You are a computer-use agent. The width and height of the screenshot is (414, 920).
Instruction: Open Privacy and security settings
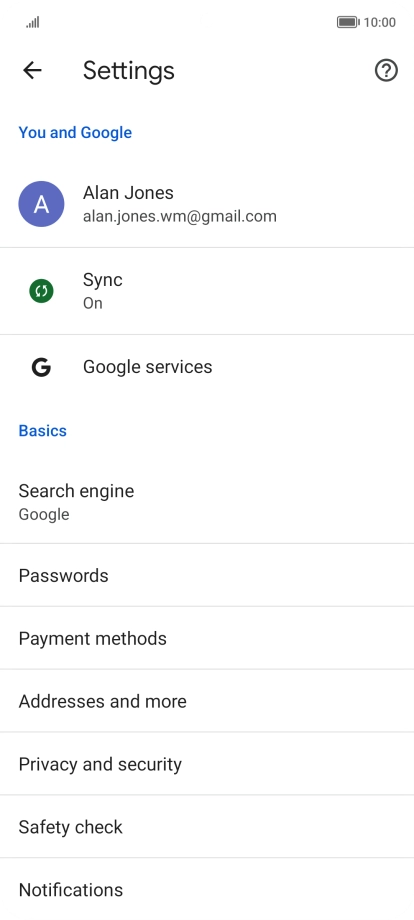click(x=207, y=764)
